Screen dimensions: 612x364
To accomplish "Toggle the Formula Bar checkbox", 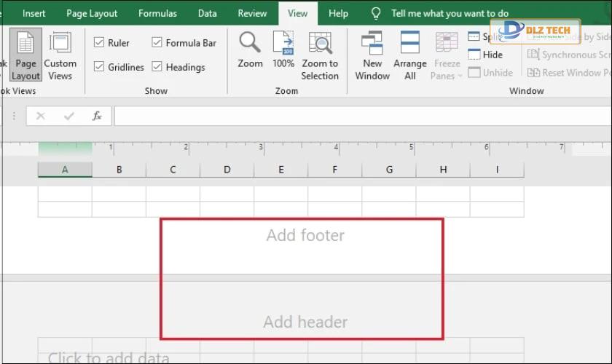I will (157, 42).
